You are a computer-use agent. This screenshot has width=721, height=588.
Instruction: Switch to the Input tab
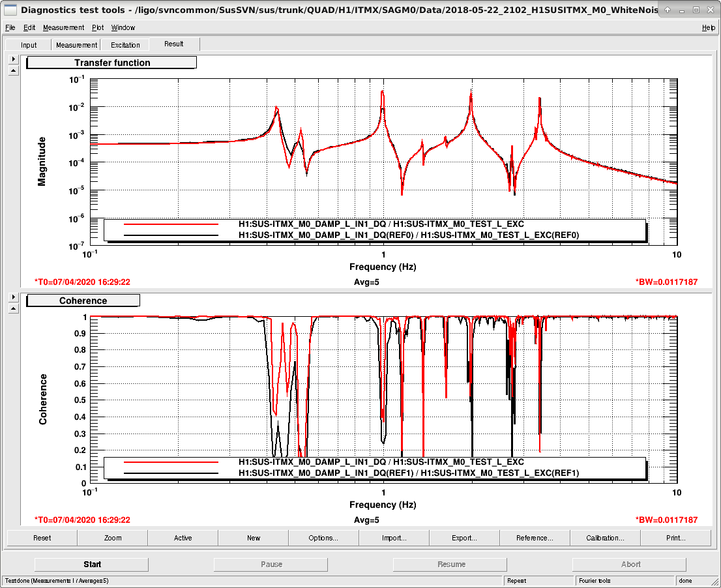click(29, 45)
